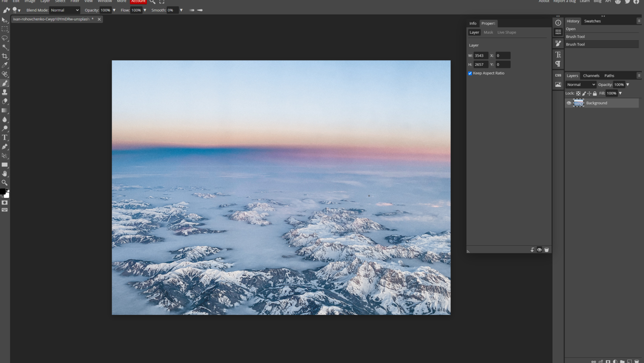
Task: Enable Keep Aspect Ratio checkbox
Action: [470, 73]
